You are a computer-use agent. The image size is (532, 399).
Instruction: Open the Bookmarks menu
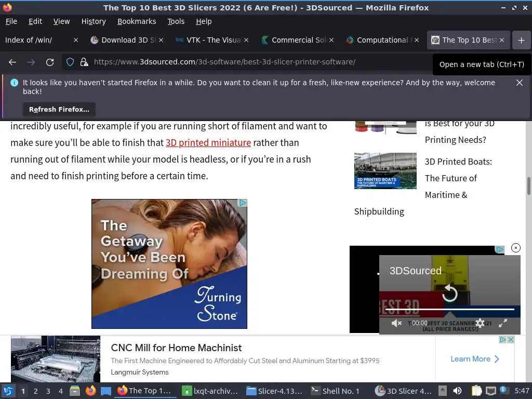click(137, 21)
